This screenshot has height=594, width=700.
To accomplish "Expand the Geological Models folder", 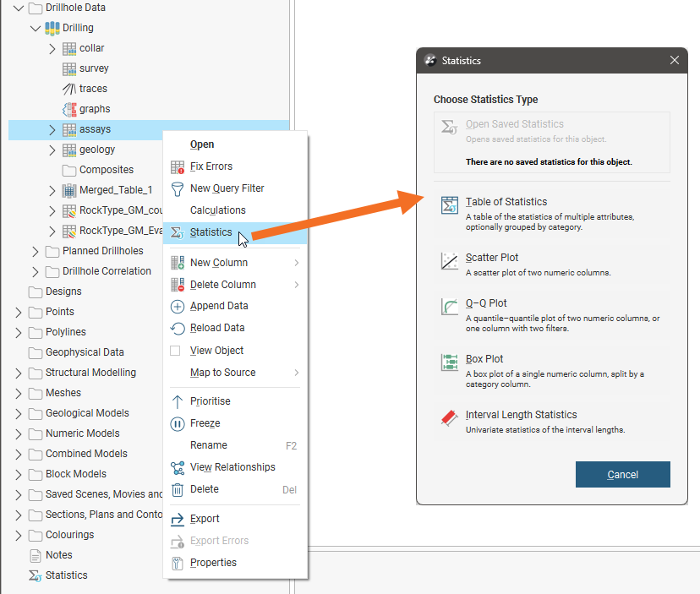I will 19,413.
